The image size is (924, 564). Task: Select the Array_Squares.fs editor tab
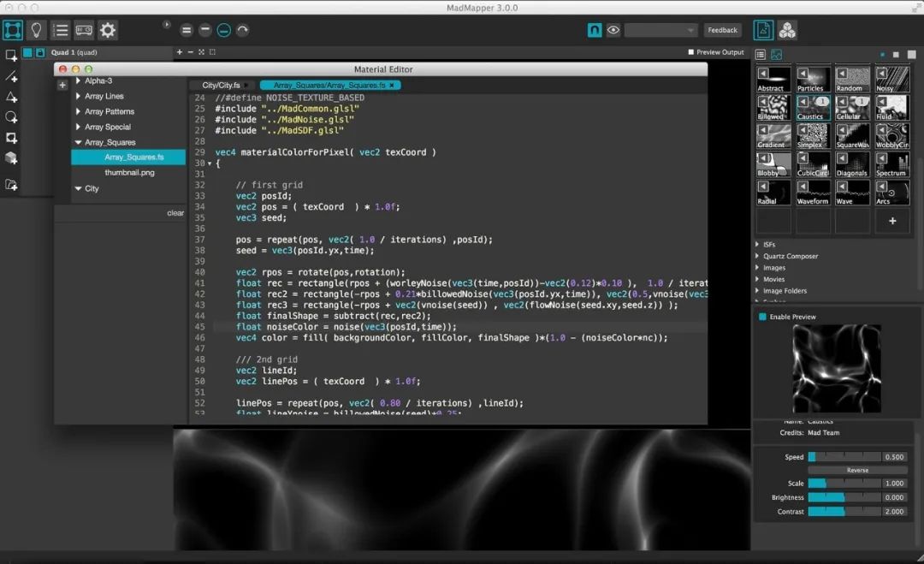(329, 85)
